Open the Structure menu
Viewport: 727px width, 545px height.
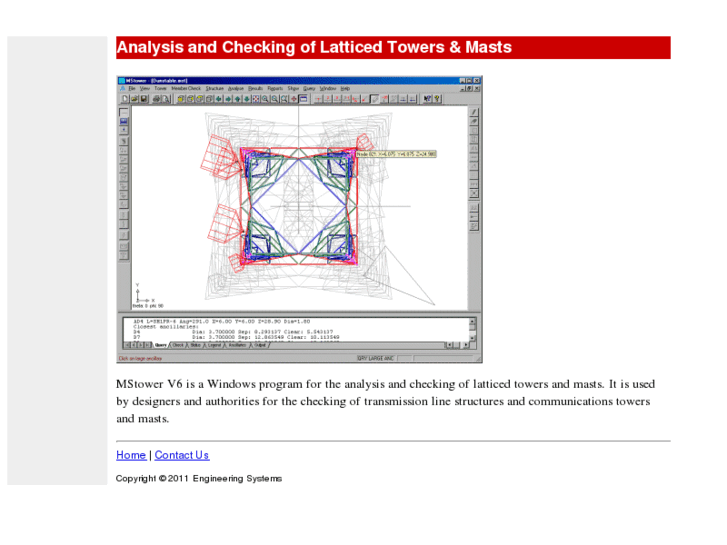coord(215,88)
